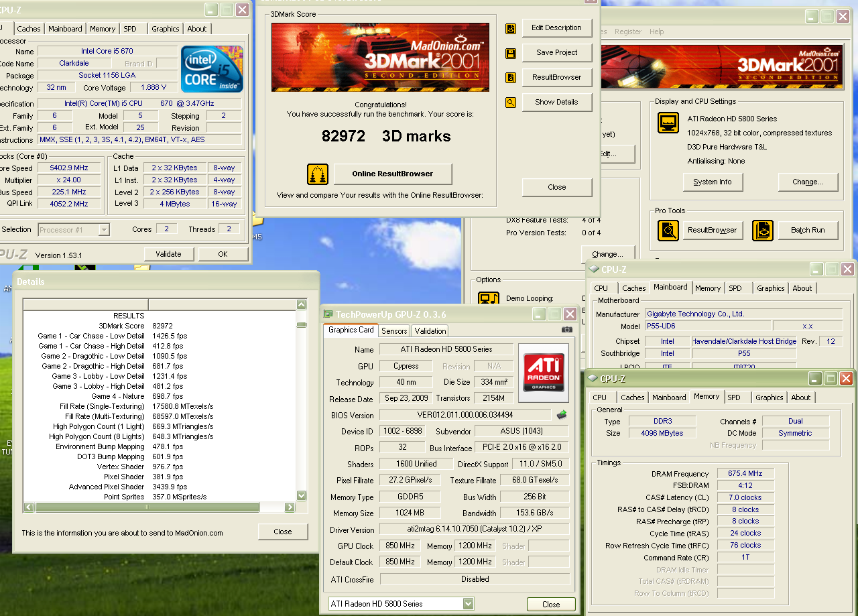Click the Validate button in CPU-Z
The width and height of the screenshot is (858, 616).
[x=169, y=255]
